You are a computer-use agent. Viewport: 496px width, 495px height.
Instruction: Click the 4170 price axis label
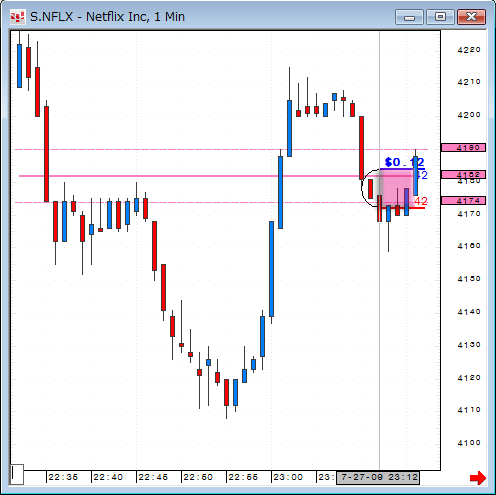tap(469, 214)
